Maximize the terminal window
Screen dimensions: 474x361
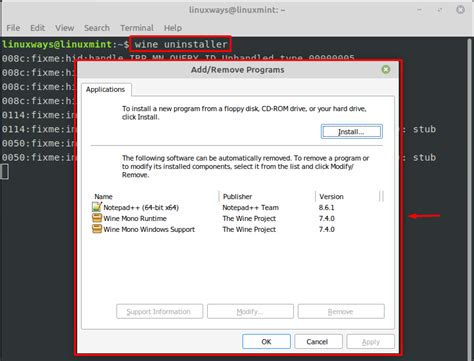coord(440,10)
